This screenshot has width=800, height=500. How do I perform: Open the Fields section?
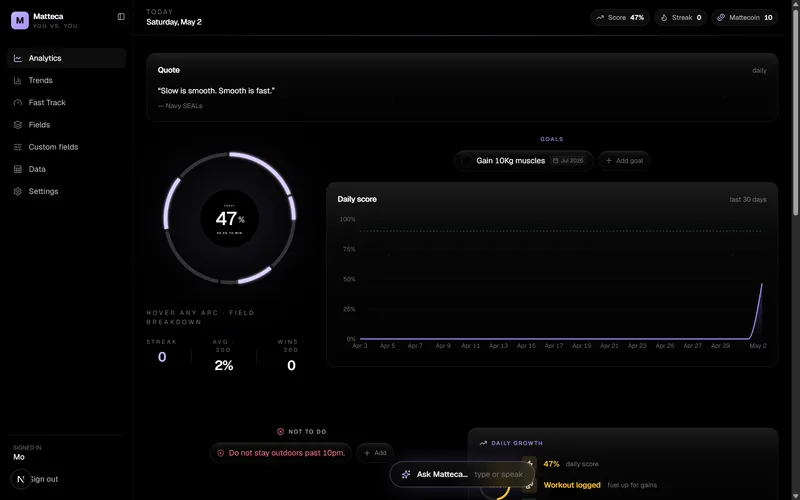(x=66, y=124)
